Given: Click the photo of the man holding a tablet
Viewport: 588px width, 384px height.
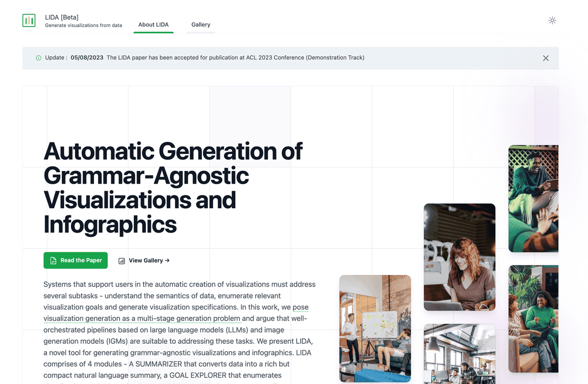Looking at the screenshot, I should point(533,198).
